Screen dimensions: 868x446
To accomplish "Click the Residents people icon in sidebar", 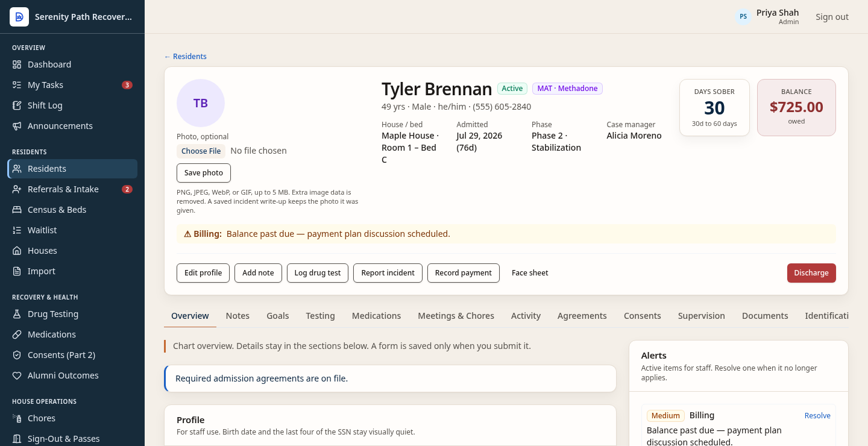I will [17, 169].
